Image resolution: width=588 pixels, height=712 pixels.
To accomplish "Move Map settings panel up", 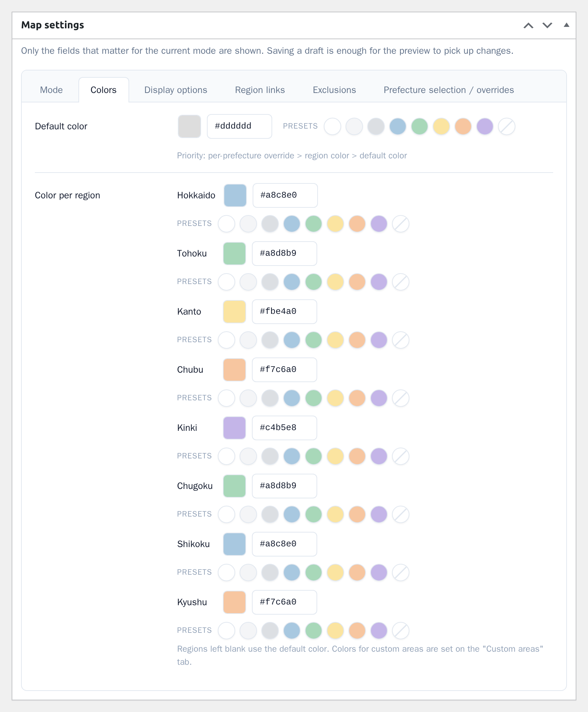I will (x=528, y=25).
